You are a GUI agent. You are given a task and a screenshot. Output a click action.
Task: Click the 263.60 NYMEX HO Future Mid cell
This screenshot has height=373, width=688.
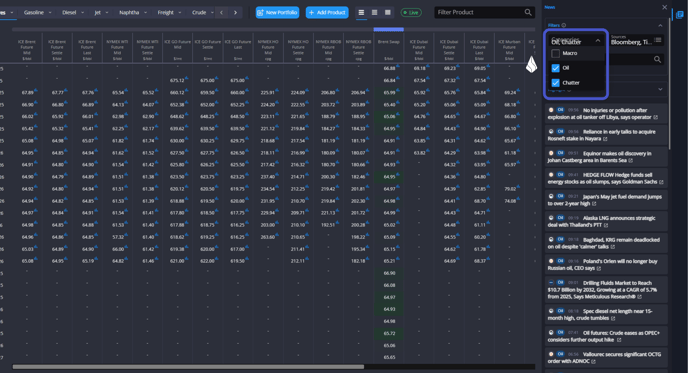(268, 237)
